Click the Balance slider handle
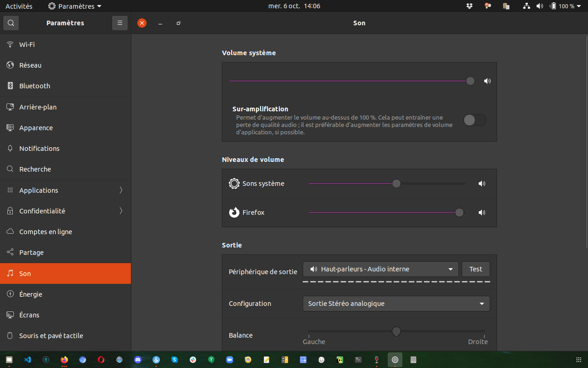Viewport: 588px width, 368px height. click(396, 332)
